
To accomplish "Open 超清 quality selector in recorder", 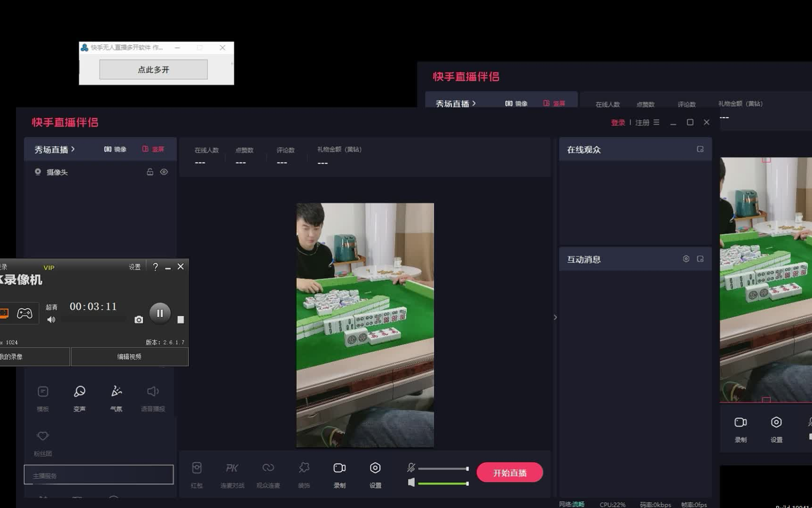I will pos(51,307).
